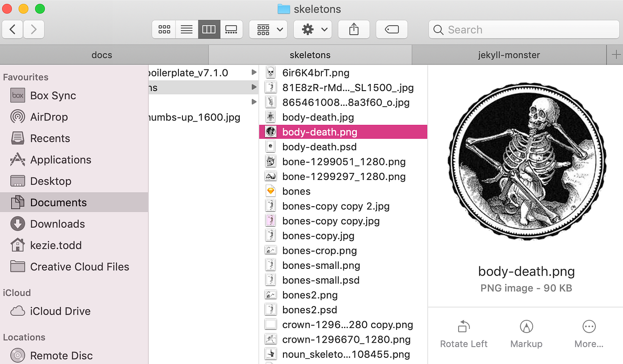The height and width of the screenshot is (364, 623).
Task: Expand the skeletons folder disclosure arrow
Action: click(254, 88)
